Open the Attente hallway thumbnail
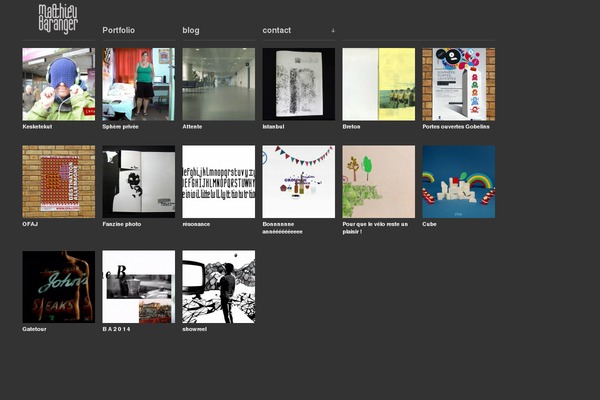The width and height of the screenshot is (600, 400). point(218,84)
